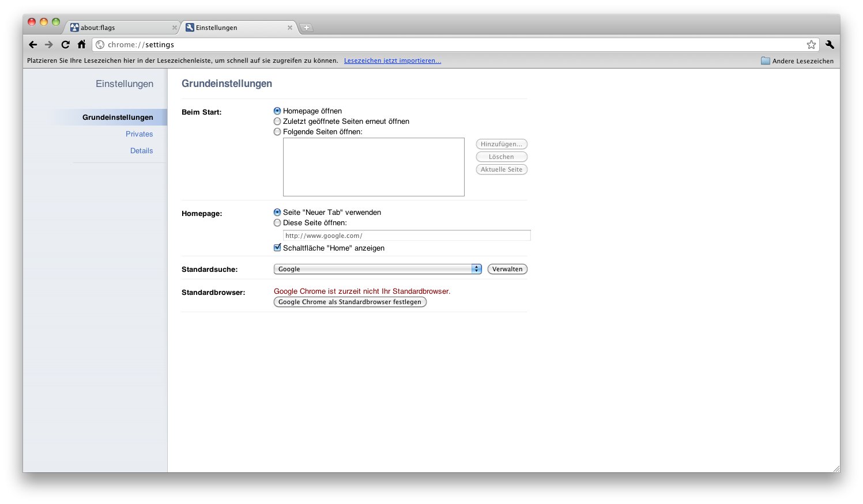Viewport: 863px width, 504px height.
Task: Click inside the startup pages list box
Action: [x=374, y=166]
